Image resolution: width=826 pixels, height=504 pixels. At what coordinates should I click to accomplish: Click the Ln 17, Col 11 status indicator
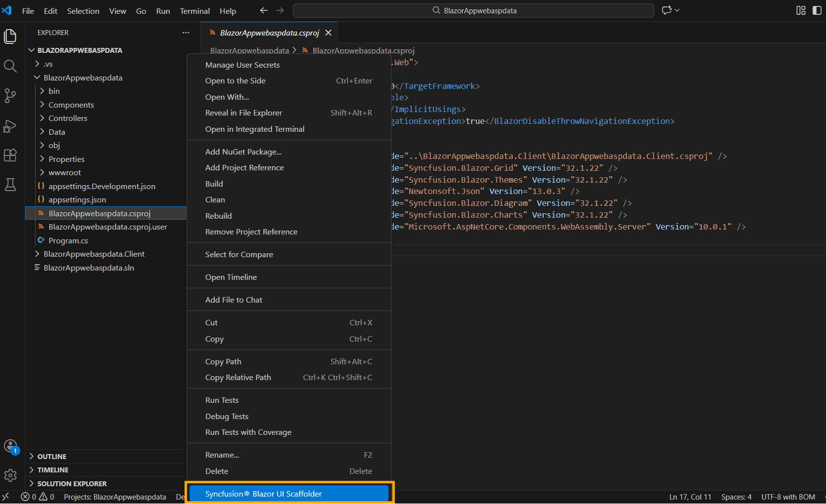click(x=690, y=497)
